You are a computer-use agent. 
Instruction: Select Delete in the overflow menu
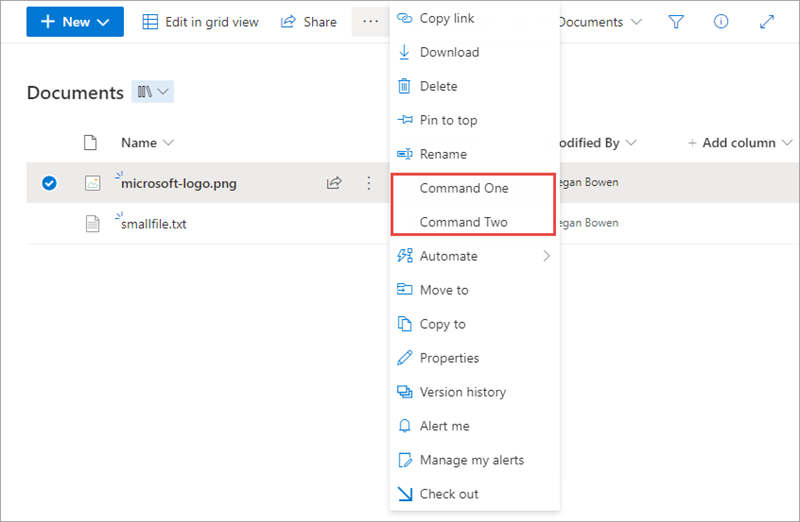[x=474, y=86]
